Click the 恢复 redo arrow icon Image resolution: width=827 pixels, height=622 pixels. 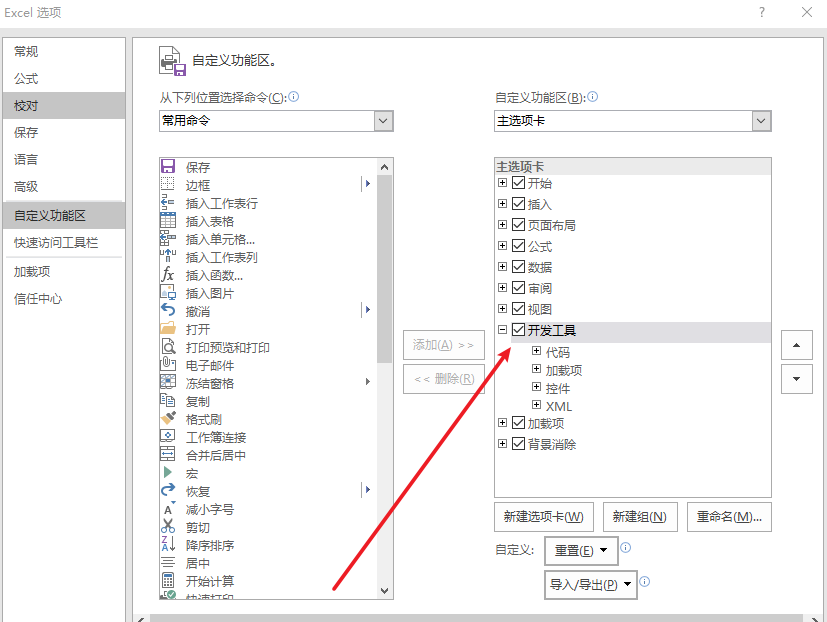[168, 490]
